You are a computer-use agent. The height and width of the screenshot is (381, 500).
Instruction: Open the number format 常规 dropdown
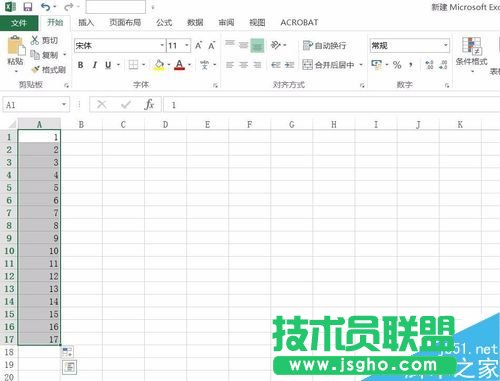click(x=445, y=45)
